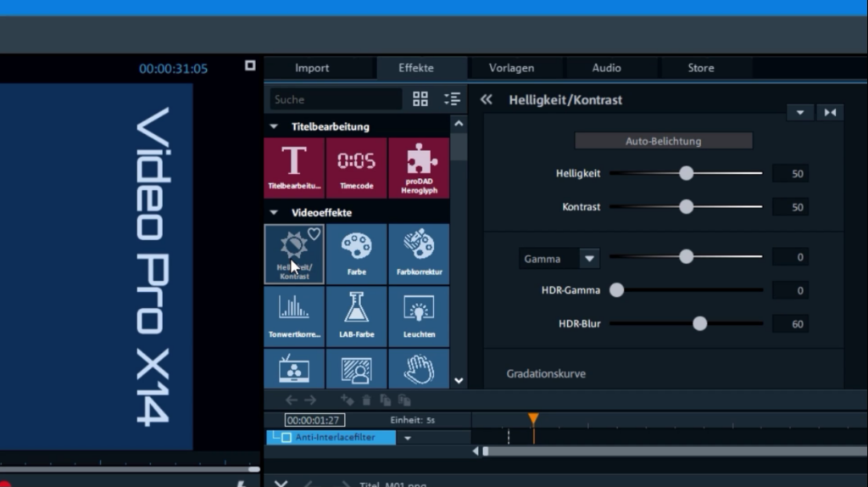The width and height of the screenshot is (868, 487).
Task: Open the Titelbearbeitung effect tile
Action: tap(294, 168)
